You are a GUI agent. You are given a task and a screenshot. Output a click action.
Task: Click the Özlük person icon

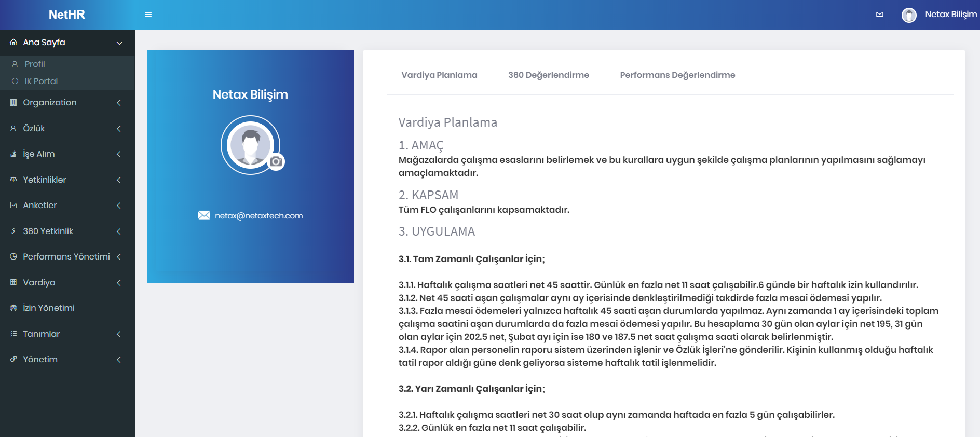(x=13, y=128)
